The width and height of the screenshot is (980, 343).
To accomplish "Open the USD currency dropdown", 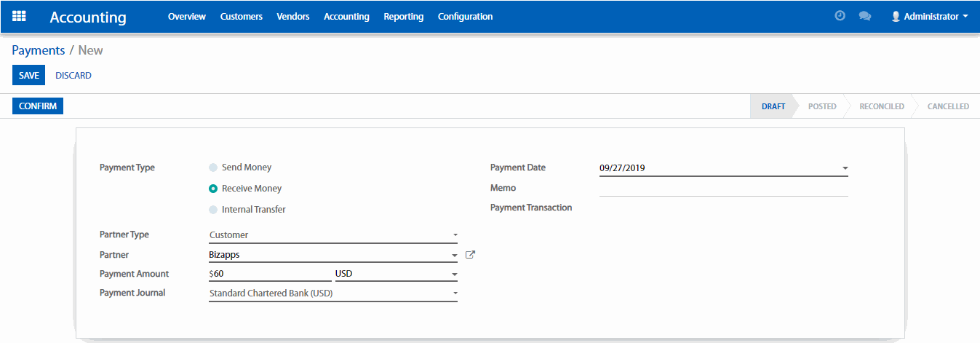I will coord(396,275).
